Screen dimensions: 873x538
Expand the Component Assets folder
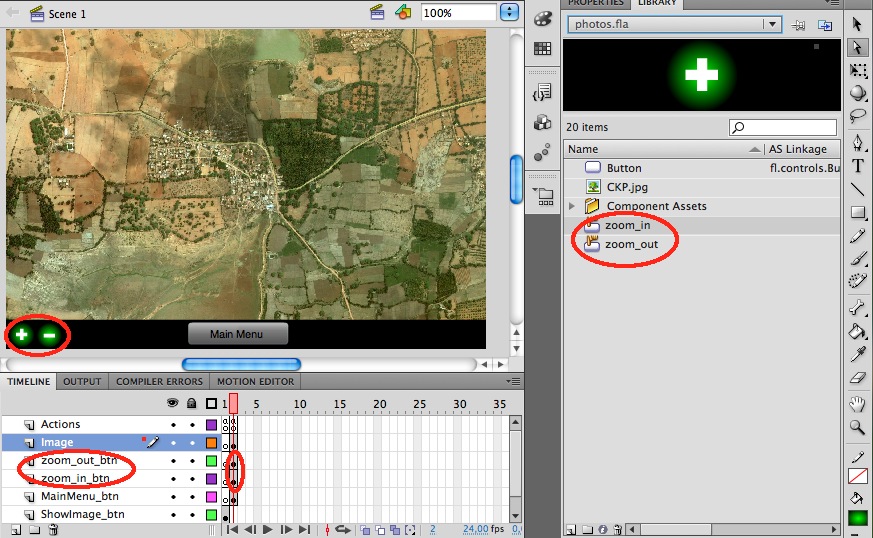point(572,206)
